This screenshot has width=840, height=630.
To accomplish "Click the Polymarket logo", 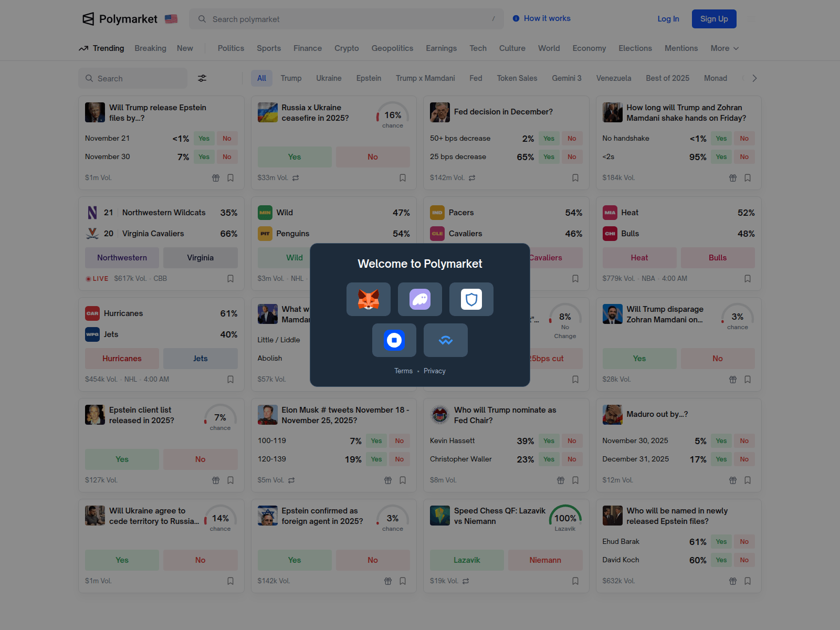I will [x=120, y=19].
